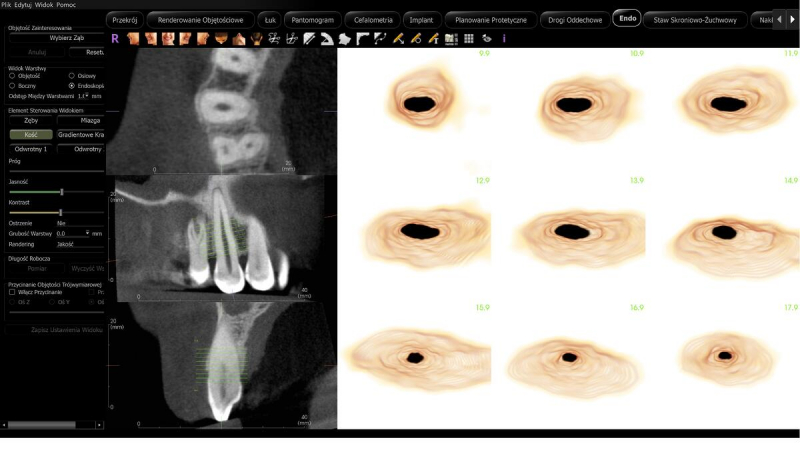Click the corner-shaped clipping icon
800x450 pixels.
pyautogui.click(x=362, y=39)
